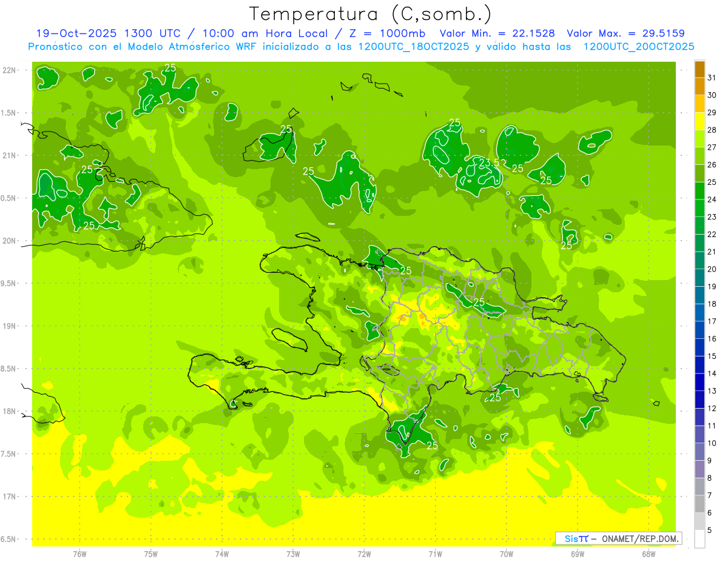Click the orange legend swatch between 30 and 31
This screenshot has width=728, height=562.
pos(699,87)
